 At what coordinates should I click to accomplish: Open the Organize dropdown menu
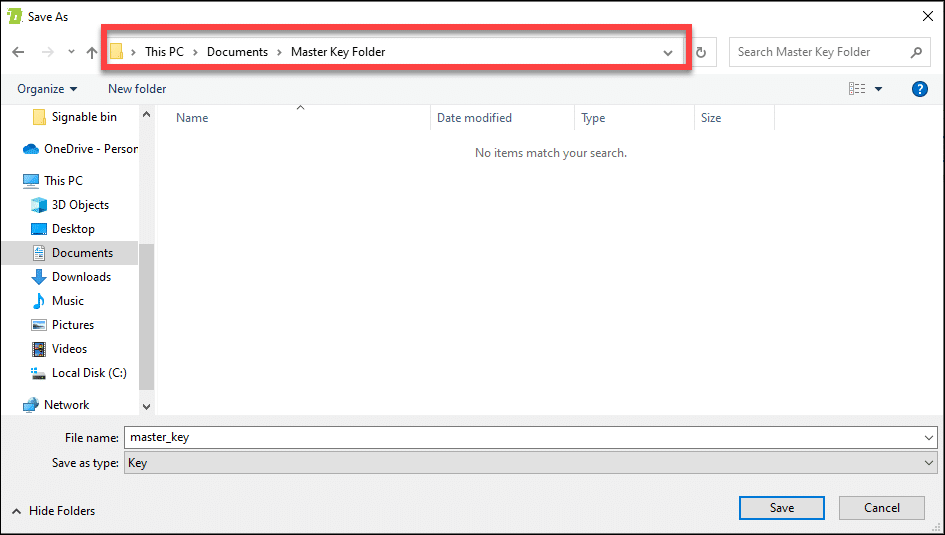(47, 89)
